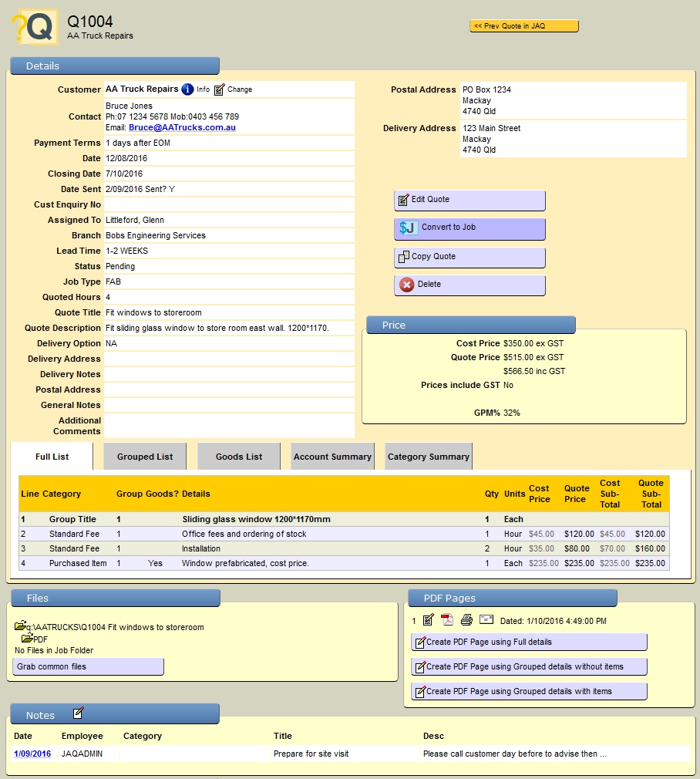Click the Bruce@AATrucks.com.au email link

[x=182, y=127]
